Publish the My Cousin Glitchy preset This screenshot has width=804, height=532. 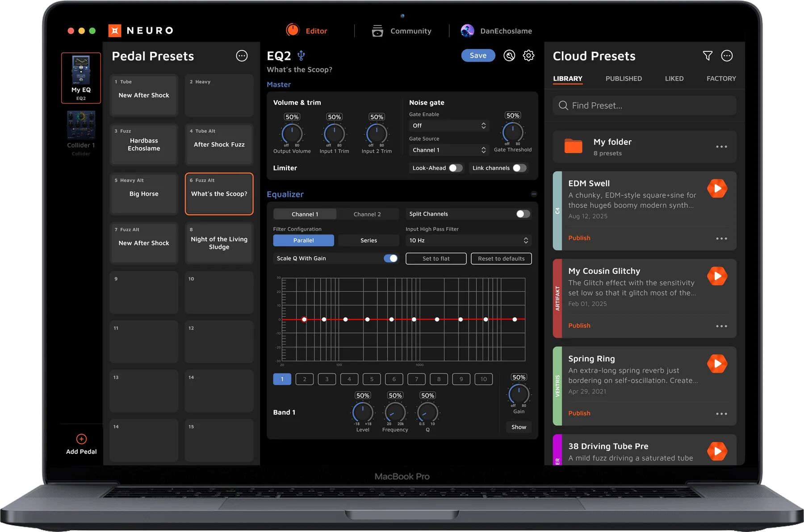pos(579,326)
